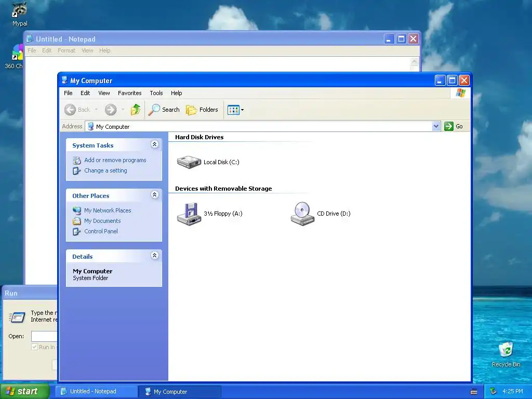Open My Network Places link
The height and width of the screenshot is (399, 532).
pyautogui.click(x=108, y=210)
